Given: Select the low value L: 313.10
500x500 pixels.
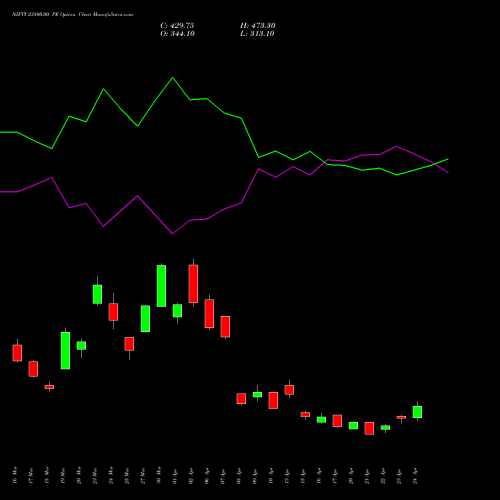Looking at the screenshot, I should point(257,34).
